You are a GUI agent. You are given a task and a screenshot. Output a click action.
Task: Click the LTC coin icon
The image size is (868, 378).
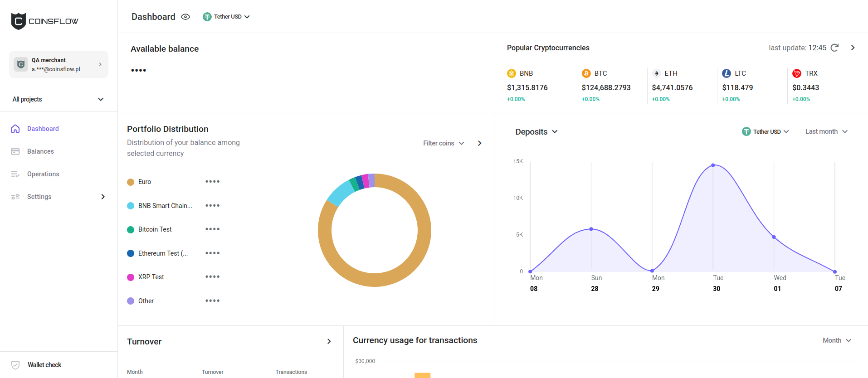(x=727, y=73)
